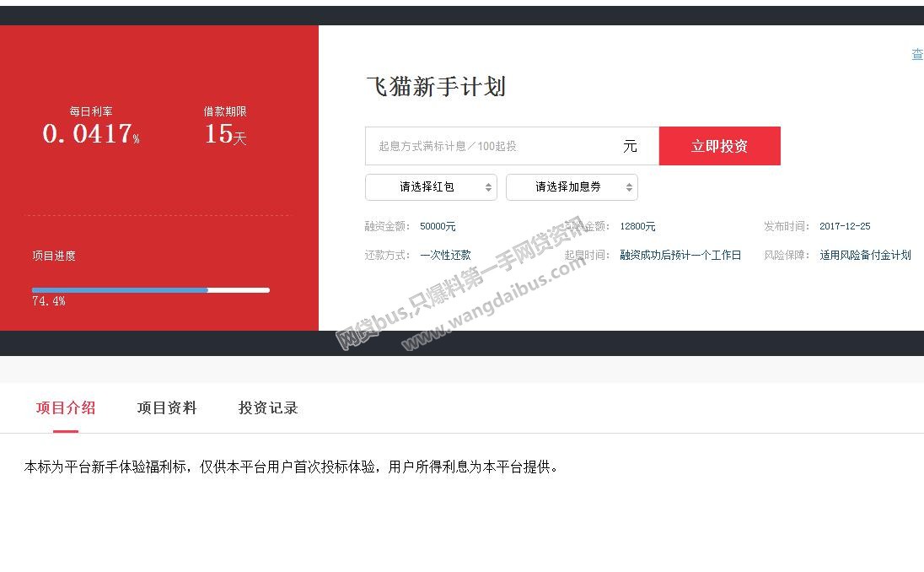Screen dimensions: 924x572
Task: Click the 一次性还款 repayment method text
Action: [446, 255]
